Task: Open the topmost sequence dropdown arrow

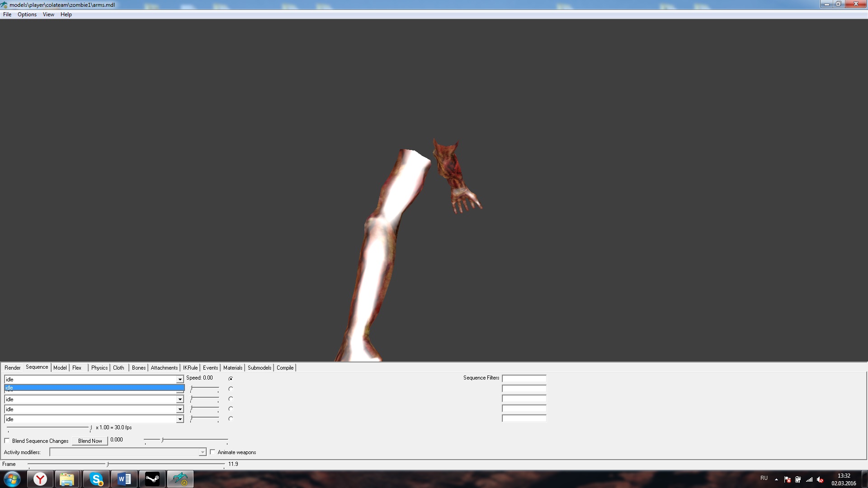Action: [x=179, y=380]
